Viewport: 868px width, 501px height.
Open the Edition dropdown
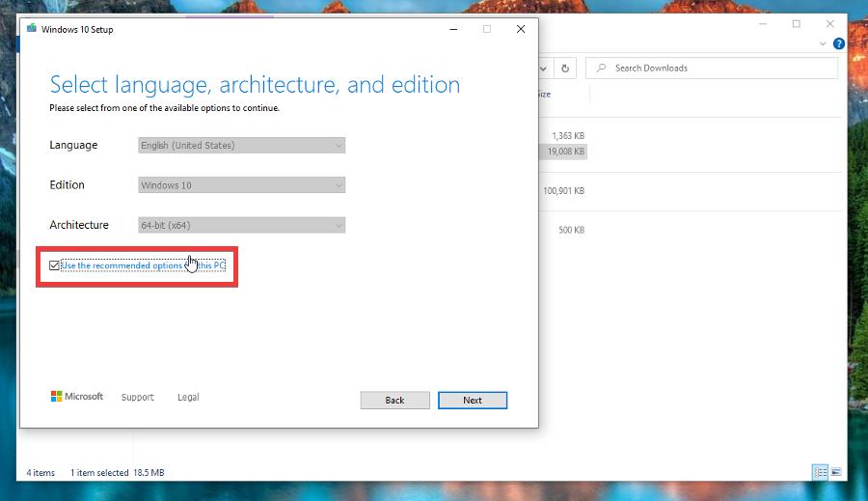(x=241, y=185)
